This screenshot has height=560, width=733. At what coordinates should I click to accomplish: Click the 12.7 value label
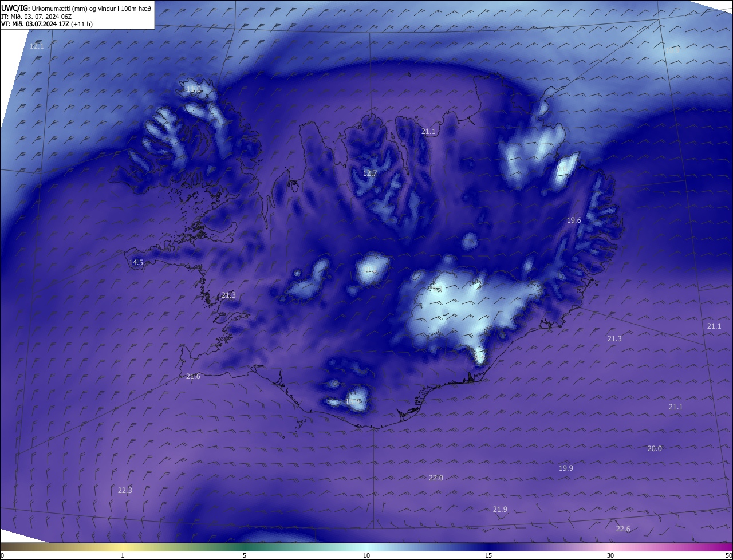370,173
